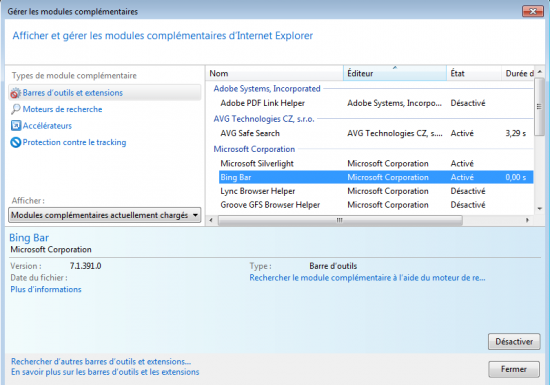The width and height of the screenshot is (550, 385).
Task: Select Moteurs de recherche type
Action: pos(62,109)
